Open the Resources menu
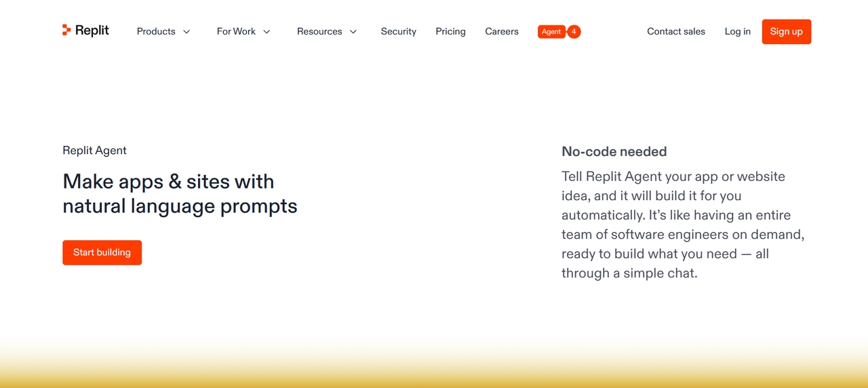 click(319, 31)
